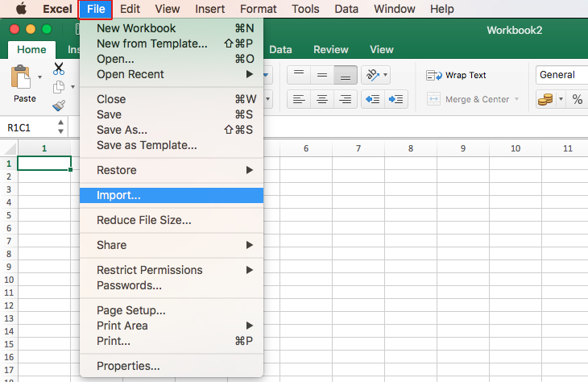Open the Paste options dropdown arrow
588x382 pixels.
coord(39,77)
